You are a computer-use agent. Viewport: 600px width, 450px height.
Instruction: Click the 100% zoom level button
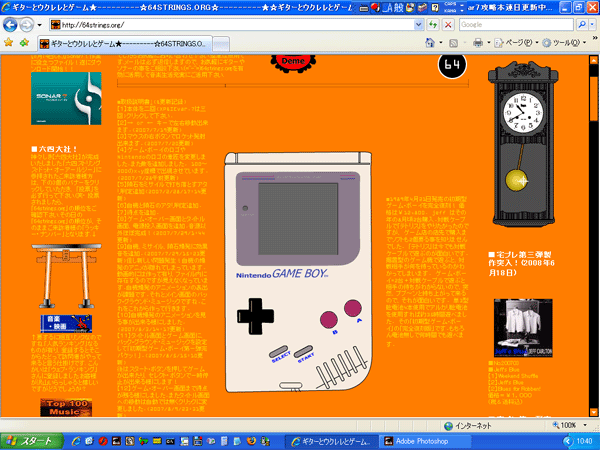pyautogui.click(x=565, y=425)
